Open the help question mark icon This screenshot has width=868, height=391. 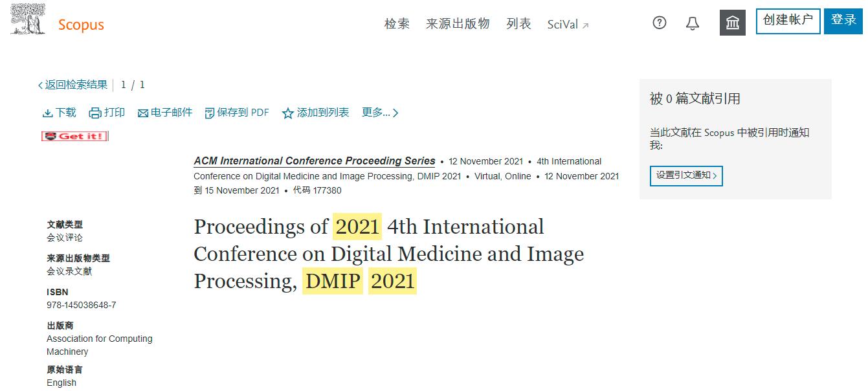660,23
